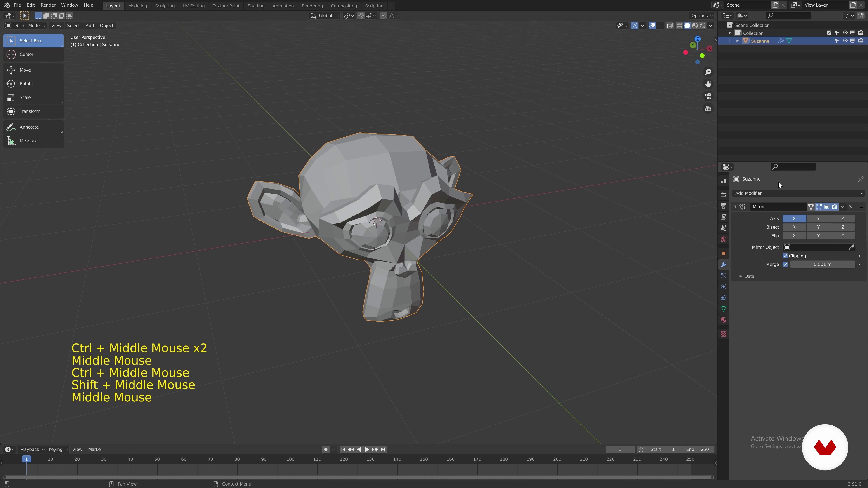This screenshot has height=488, width=868.
Task: Switch to the Sculpting workspace tab
Action: pos(165,6)
